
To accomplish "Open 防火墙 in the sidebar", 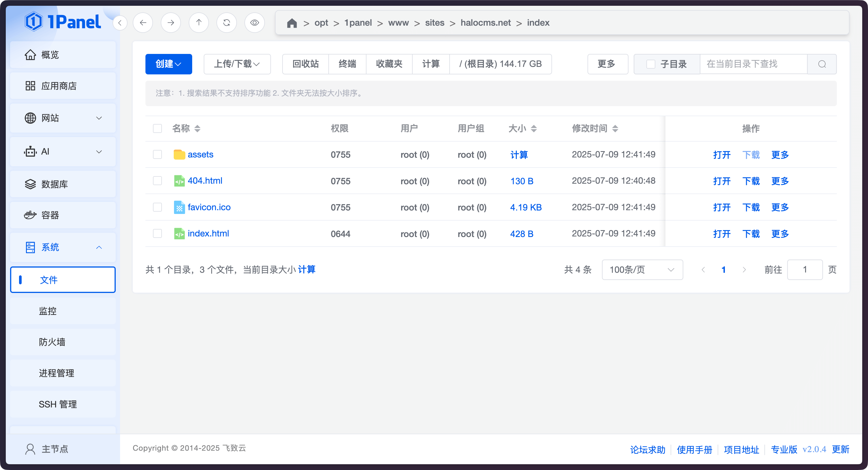I will 52,342.
